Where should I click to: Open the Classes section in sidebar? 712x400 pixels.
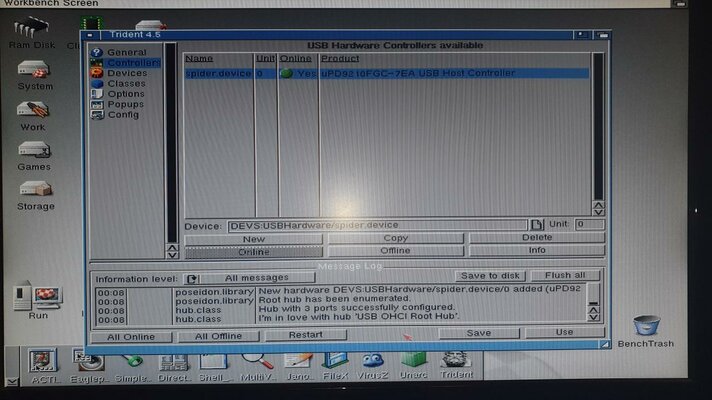coord(126,84)
